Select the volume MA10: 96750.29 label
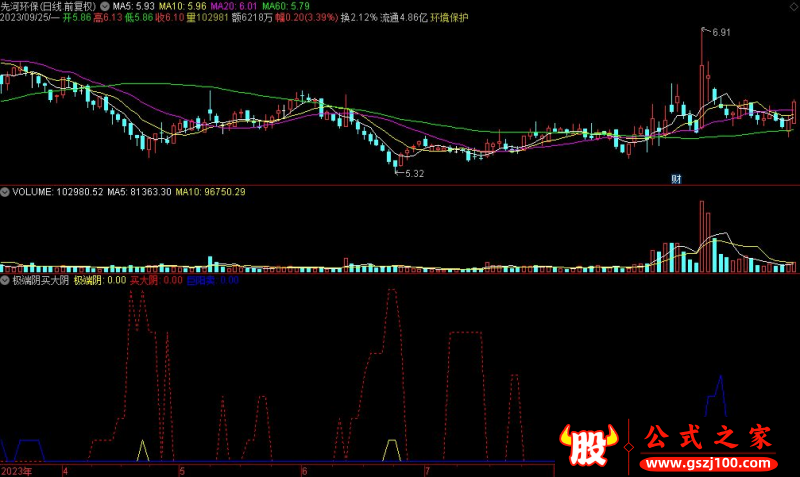Screen dimensions: 800x477 click(x=210, y=192)
